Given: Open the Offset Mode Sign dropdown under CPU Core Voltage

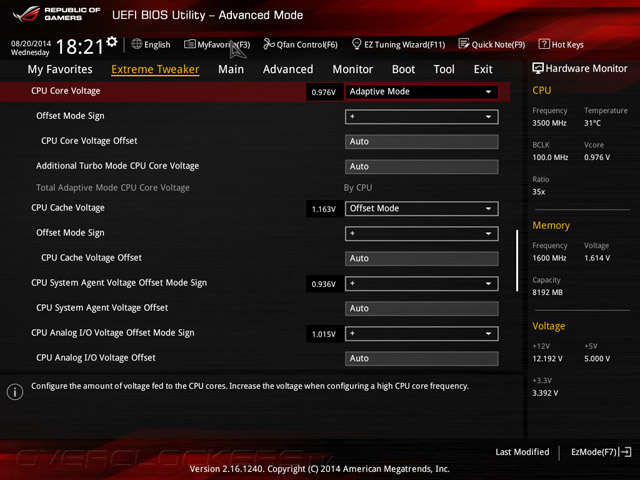Looking at the screenshot, I should [421, 117].
